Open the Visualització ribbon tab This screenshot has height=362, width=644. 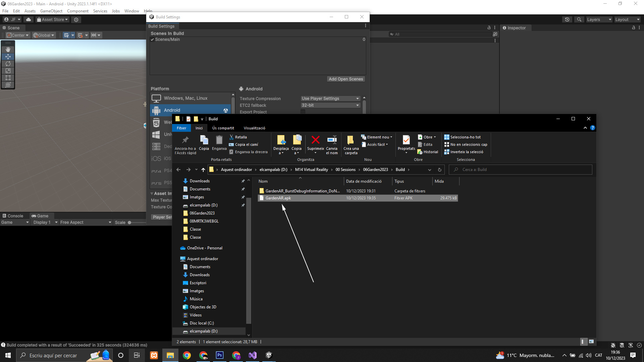[254, 128]
